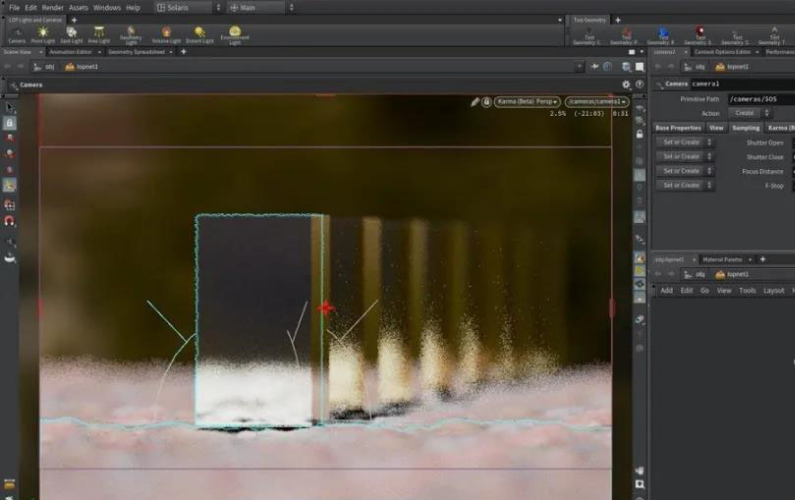Open Set or Create dropdown for F-Stop
The image size is (795, 500).
tap(685, 185)
